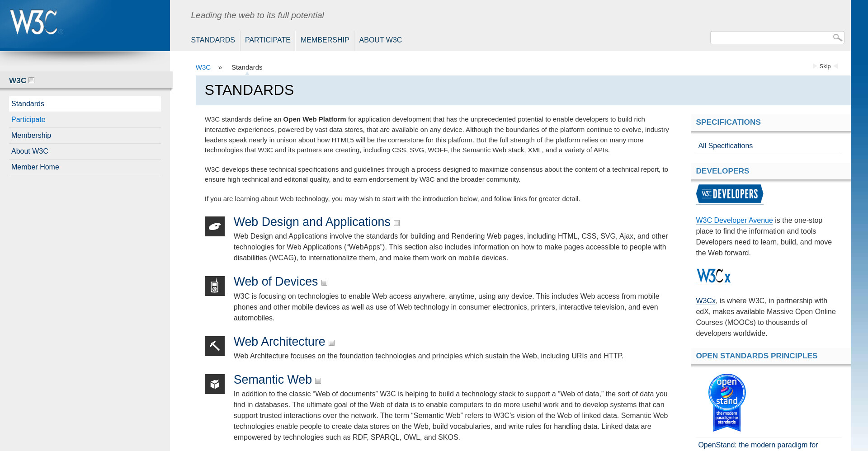Open the ABOUT W3C top menu
868x451 pixels.
click(x=381, y=40)
